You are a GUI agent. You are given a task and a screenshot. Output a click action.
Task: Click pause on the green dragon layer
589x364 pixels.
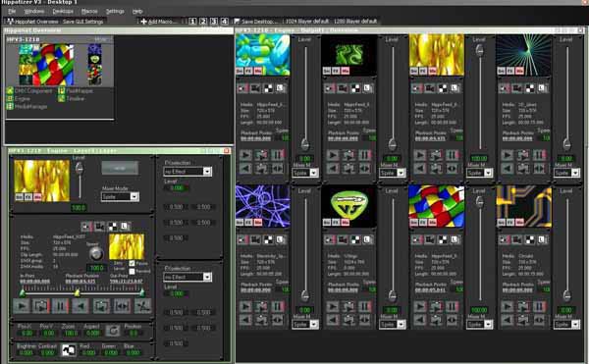point(364,155)
